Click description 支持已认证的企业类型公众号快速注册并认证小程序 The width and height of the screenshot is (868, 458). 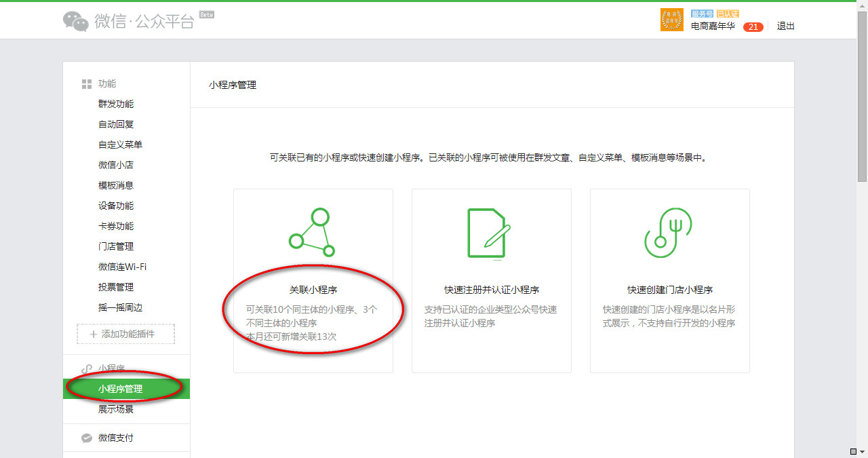[491, 316]
